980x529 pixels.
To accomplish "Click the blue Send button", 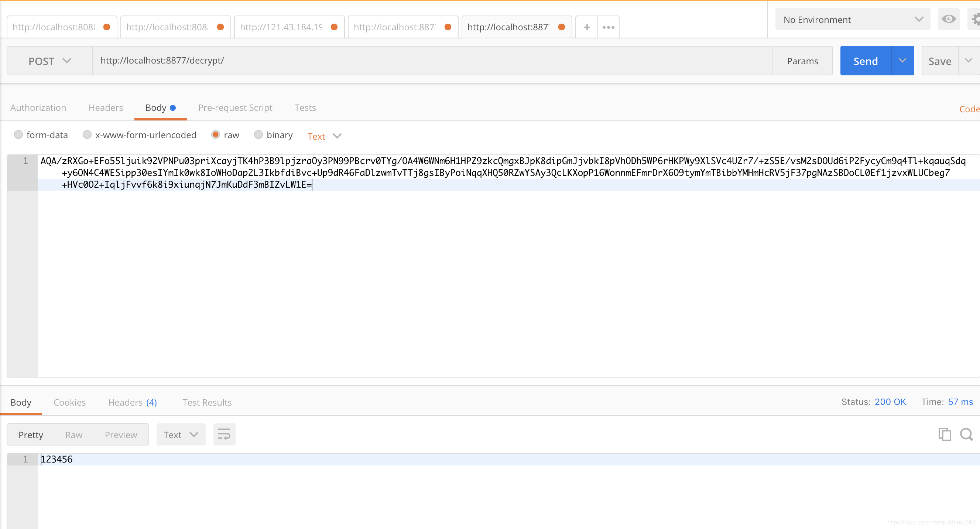I will pos(866,61).
